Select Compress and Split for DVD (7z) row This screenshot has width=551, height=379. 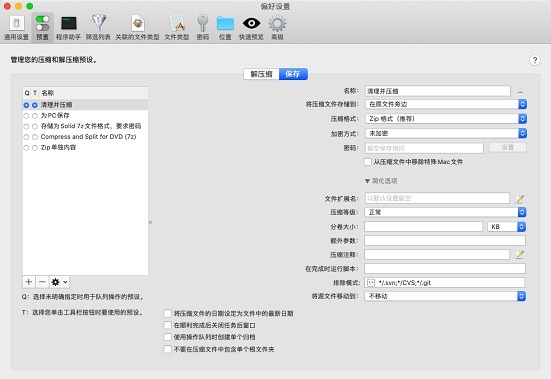tap(85, 137)
